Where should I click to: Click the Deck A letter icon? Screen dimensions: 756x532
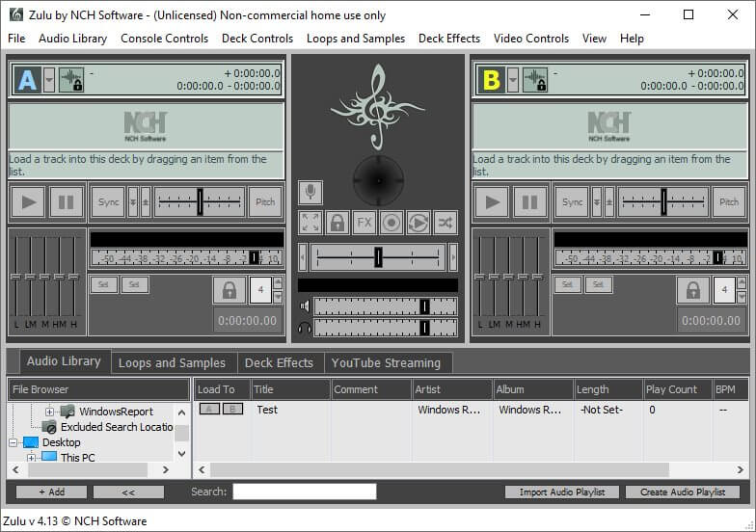27,79
